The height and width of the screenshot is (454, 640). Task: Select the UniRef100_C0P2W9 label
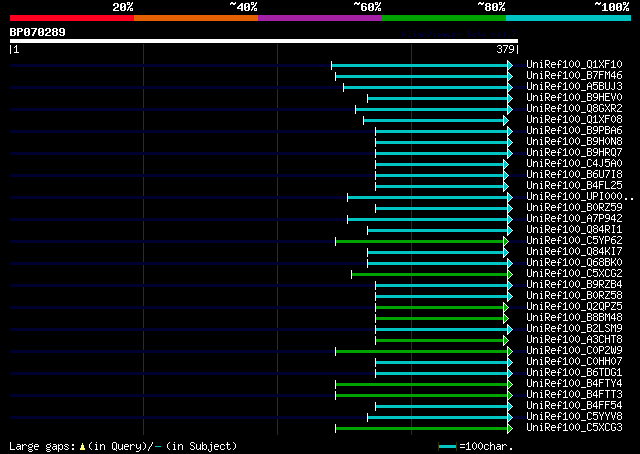pyautogui.click(x=574, y=351)
